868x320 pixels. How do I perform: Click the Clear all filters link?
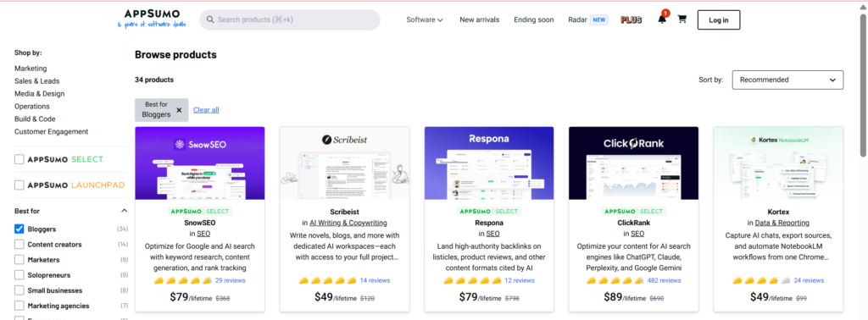coord(206,110)
